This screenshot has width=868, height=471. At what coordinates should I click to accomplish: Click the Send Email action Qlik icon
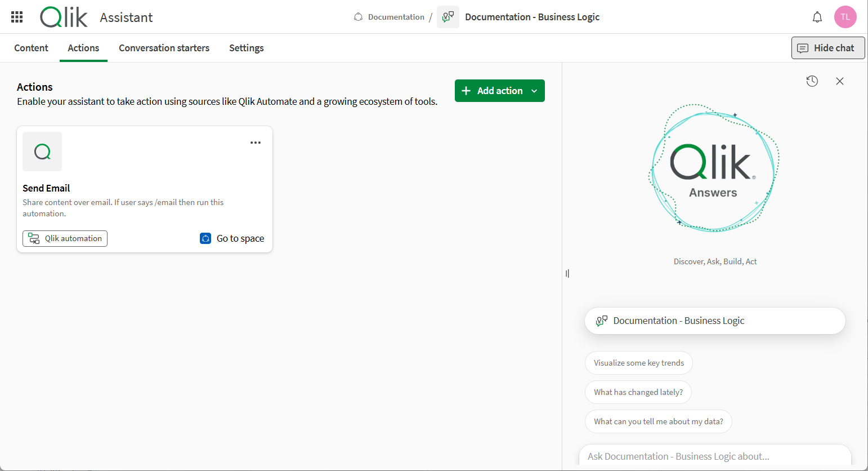point(42,152)
